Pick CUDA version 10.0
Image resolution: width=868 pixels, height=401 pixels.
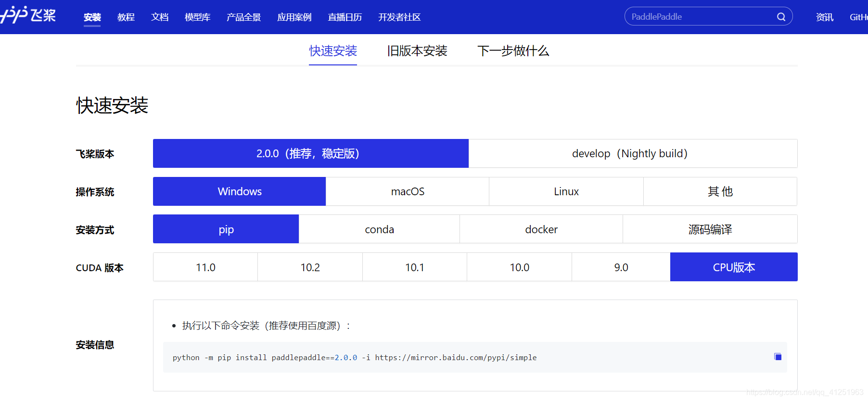coord(520,267)
